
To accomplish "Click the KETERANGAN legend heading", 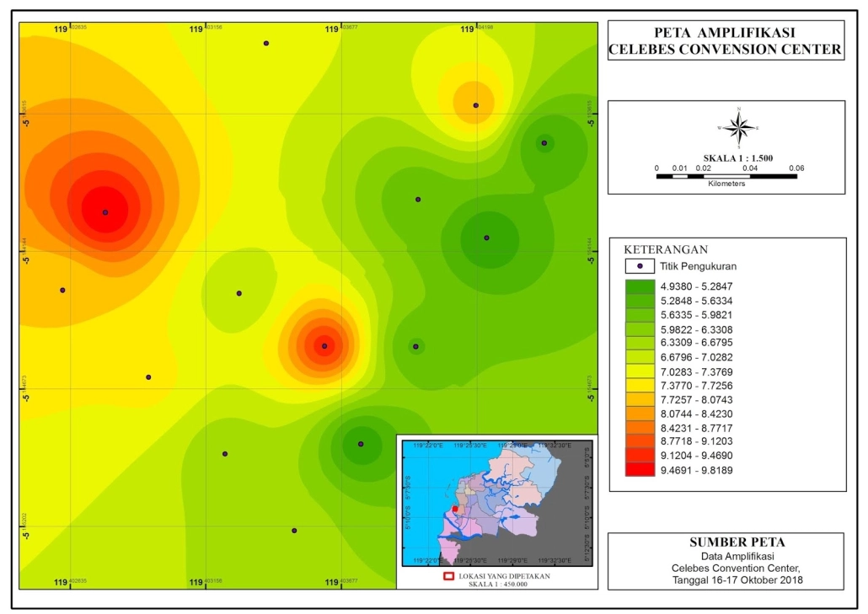I will [666, 249].
